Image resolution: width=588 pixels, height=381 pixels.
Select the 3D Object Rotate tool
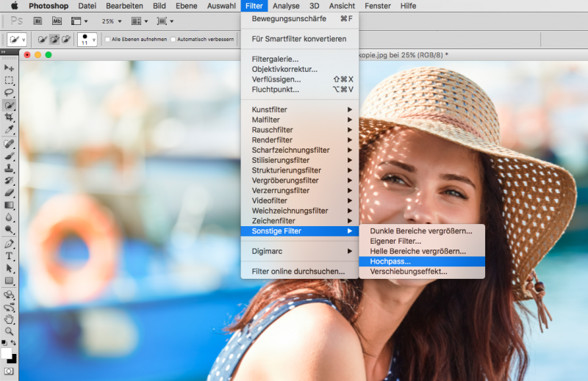point(9,295)
